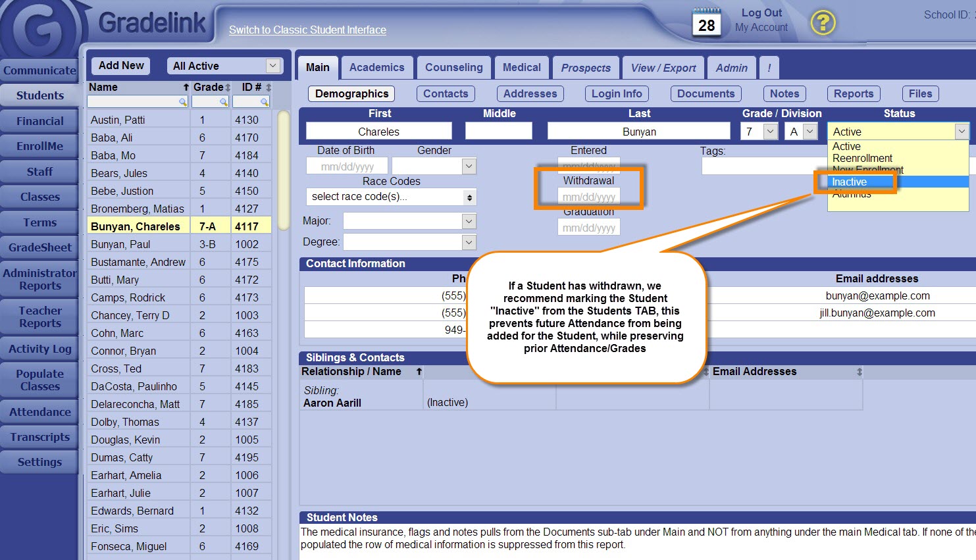Screen dimensions: 976x560
Task: Click the Withdrawal date input field
Action: coord(588,197)
